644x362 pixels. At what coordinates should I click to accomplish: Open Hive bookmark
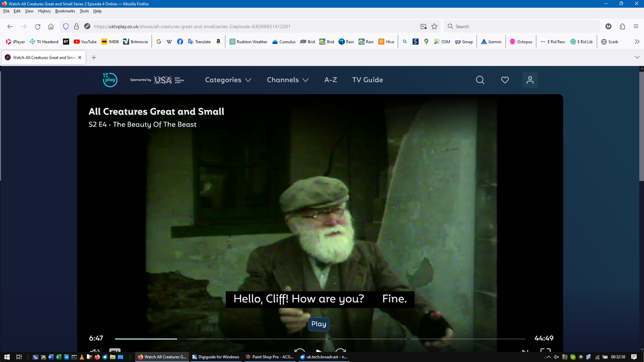click(x=386, y=42)
